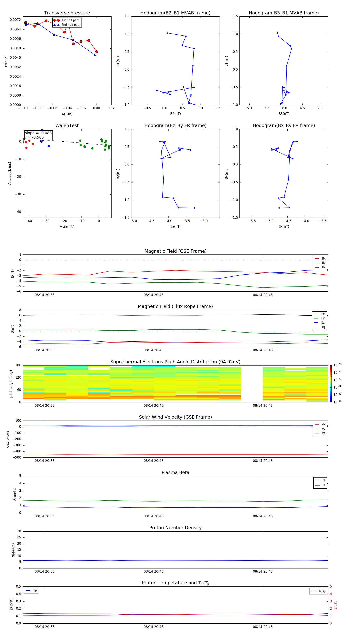Click the "Magnetic Field (GSE Frame)" title
Viewport: 351px width, 644px height.
(175, 251)
